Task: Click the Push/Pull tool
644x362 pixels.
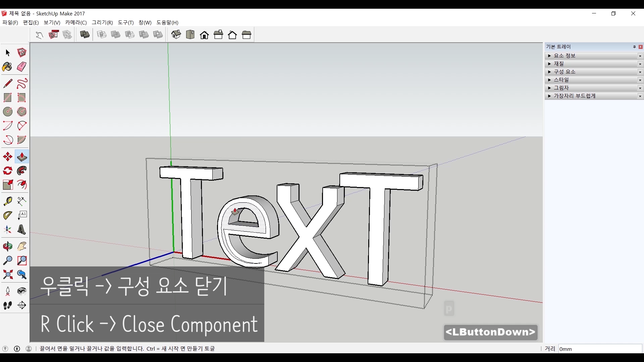Action: pyautogui.click(x=22, y=157)
